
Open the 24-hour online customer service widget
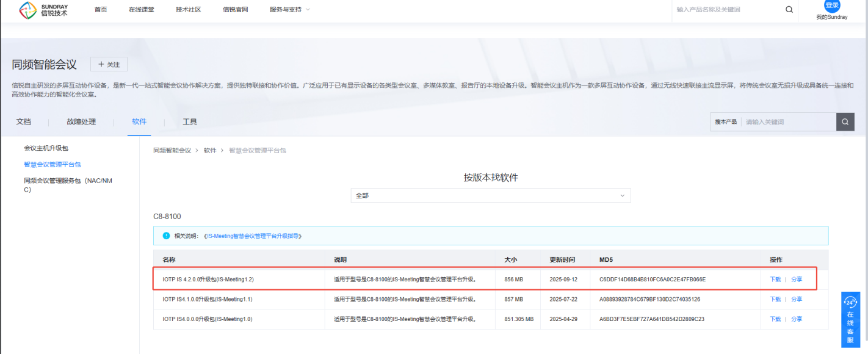pyautogui.click(x=850, y=320)
